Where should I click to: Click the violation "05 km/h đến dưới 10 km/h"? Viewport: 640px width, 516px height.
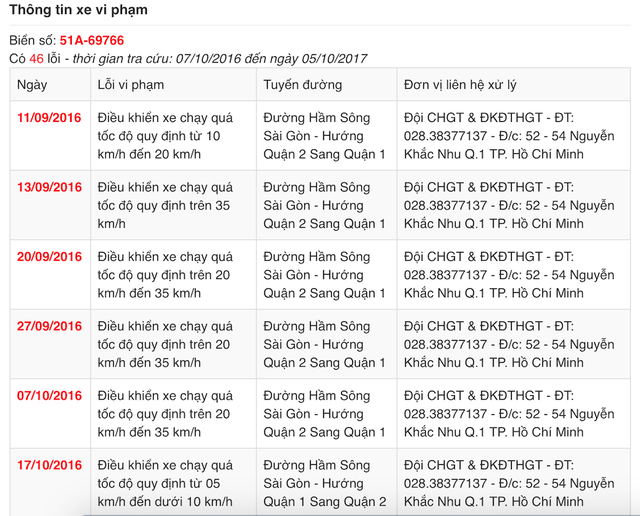[x=165, y=484]
